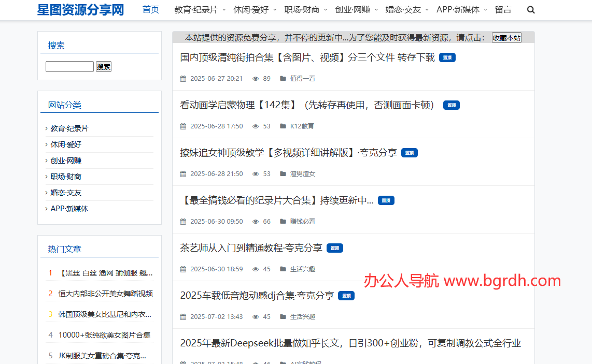The height and width of the screenshot is (364, 592).
Task: Click the 收藏本站 button
Action: click(x=506, y=38)
